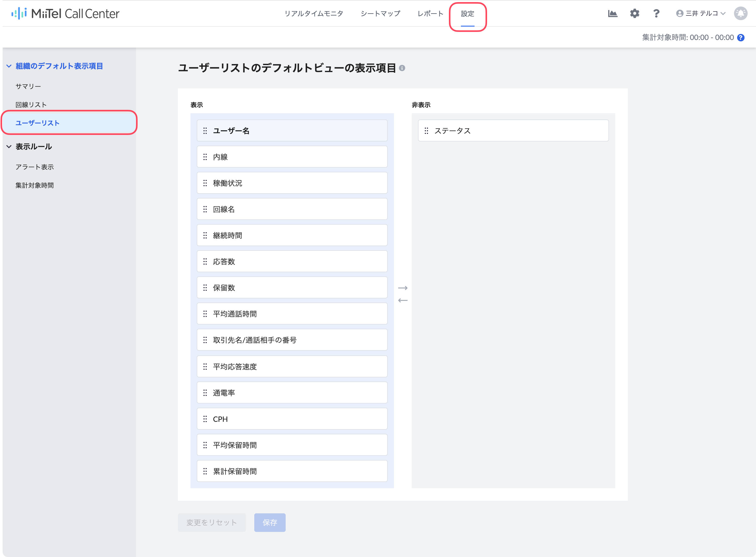Grab the drag handle of 平均保留時間
Viewport: 756px width, 557px height.
[x=205, y=445]
